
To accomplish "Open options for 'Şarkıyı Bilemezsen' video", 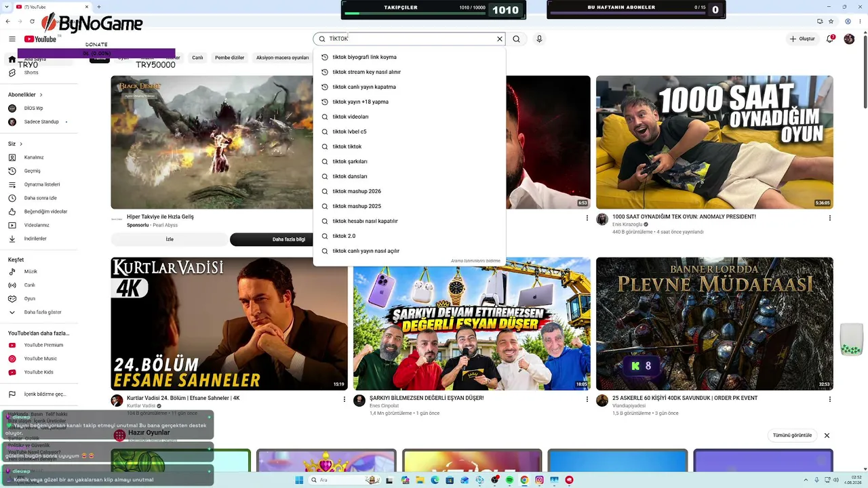I will pos(587,400).
